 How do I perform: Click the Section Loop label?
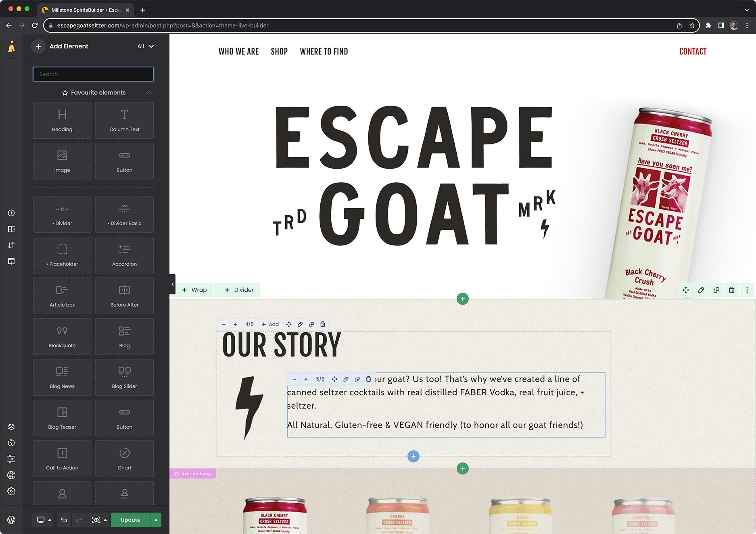point(193,474)
